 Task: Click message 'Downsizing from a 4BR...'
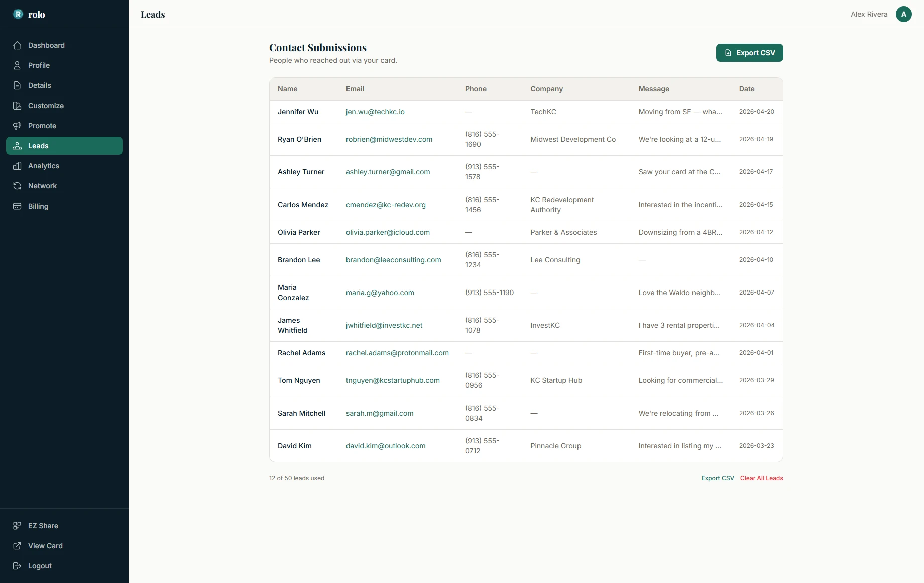[x=680, y=232]
